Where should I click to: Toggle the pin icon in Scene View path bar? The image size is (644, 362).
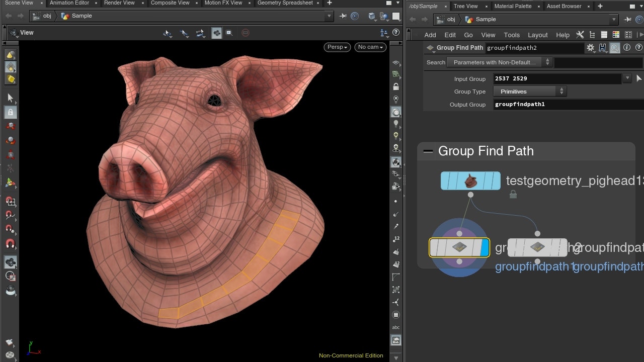pyautogui.click(x=343, y=16)
